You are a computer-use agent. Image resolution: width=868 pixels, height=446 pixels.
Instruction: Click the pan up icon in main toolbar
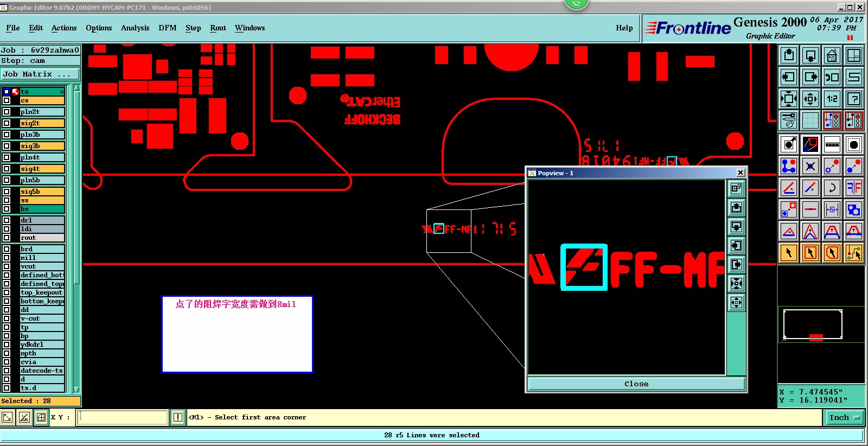789,55
